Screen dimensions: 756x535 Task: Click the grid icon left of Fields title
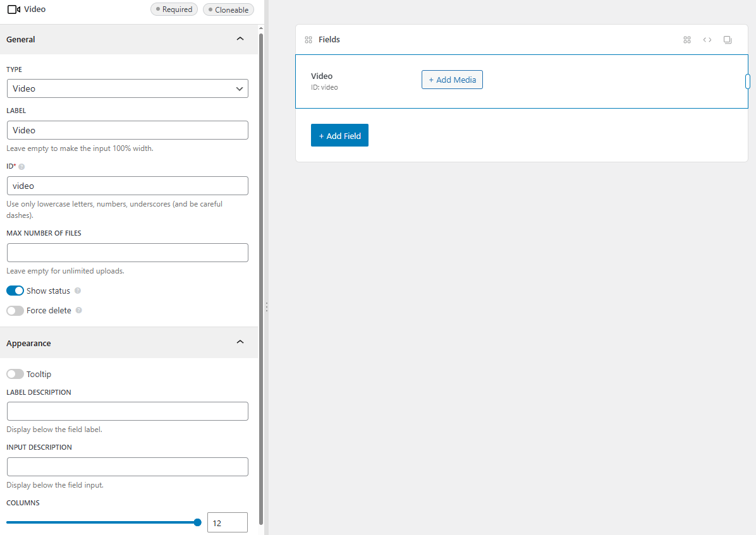pos(308,40)
